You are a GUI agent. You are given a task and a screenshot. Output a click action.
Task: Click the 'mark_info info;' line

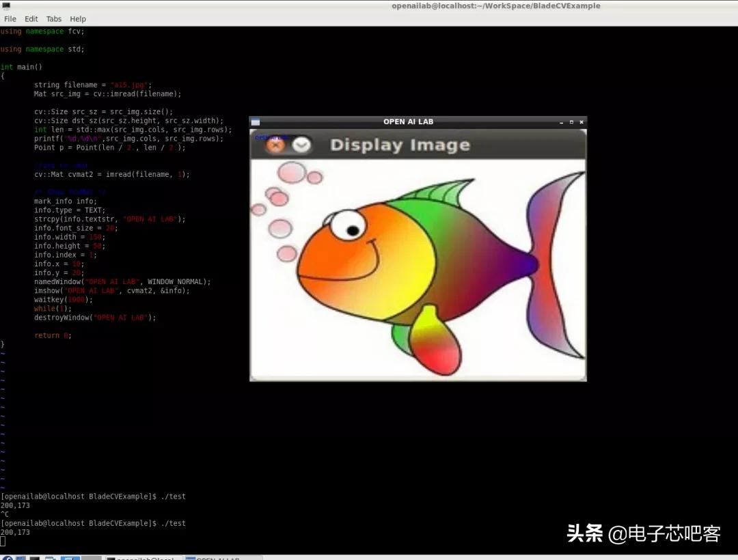66,201
